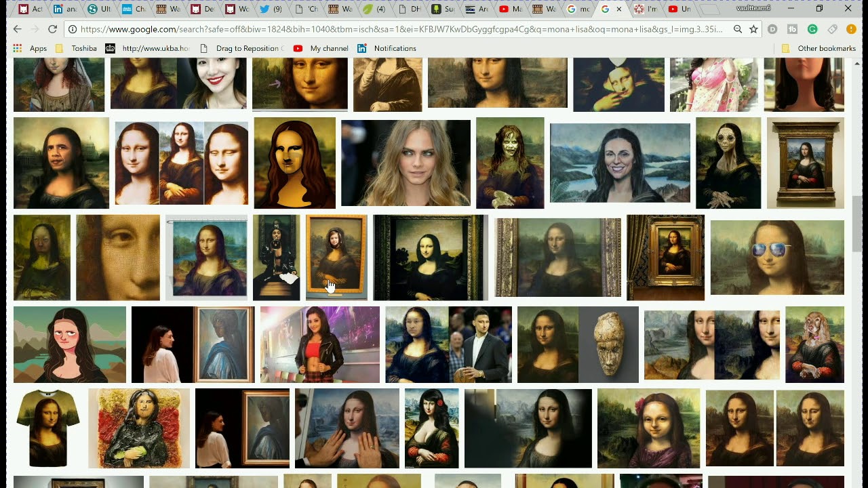Open the Apps grid shortcut
This screenshot has width=868, height=488.
click(x=30, y=48)
